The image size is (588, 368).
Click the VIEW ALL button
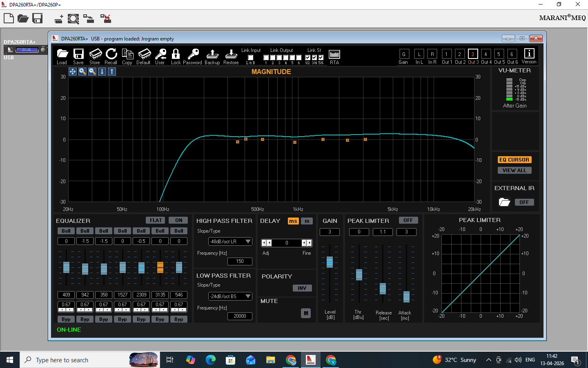[514, 171]
